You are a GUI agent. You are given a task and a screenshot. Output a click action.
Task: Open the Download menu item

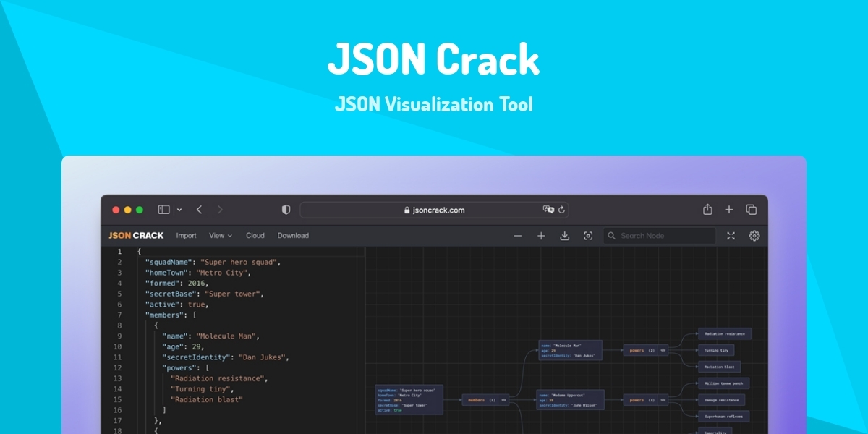point(293,235)
